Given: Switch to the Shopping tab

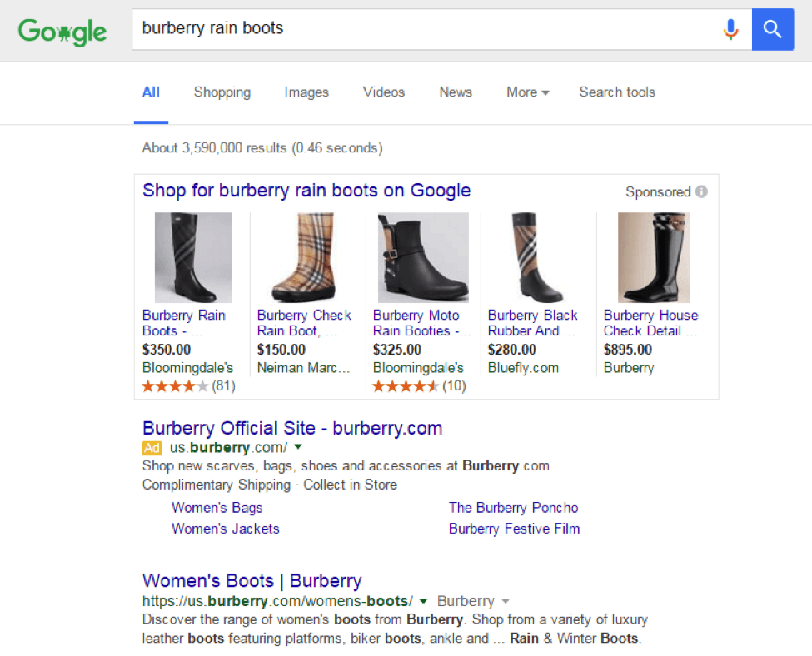Looking at the screenshot, I should 222,92.
